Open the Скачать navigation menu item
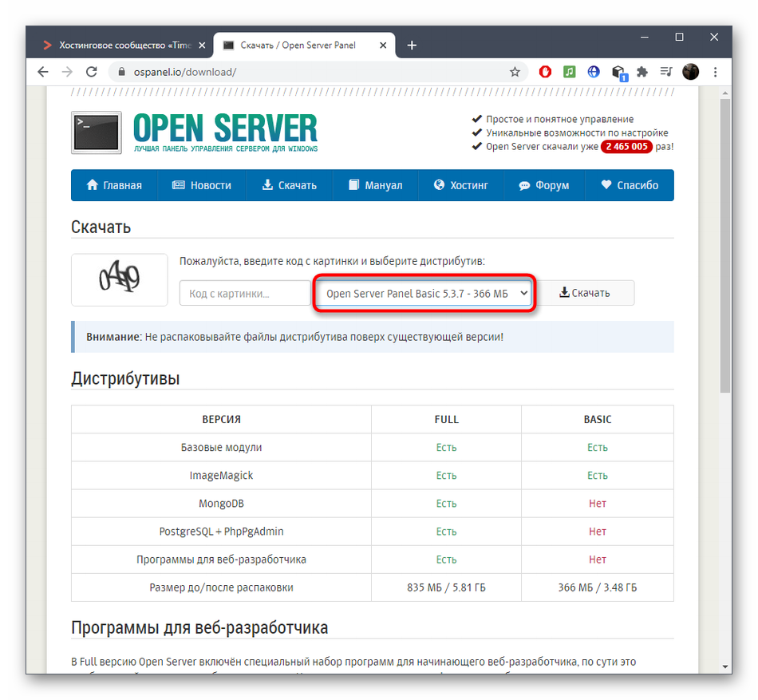This screenshot has height=700, width=758. point(289,185)
